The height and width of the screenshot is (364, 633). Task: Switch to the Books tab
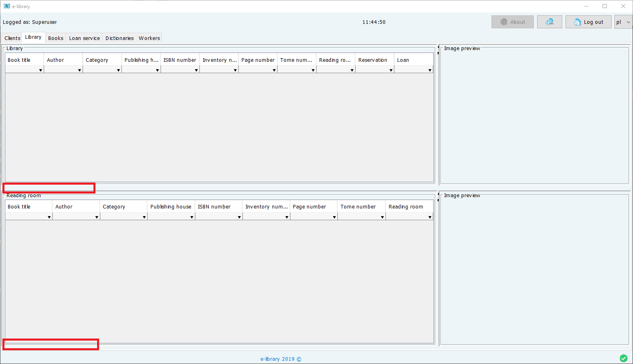pos(55,38)
